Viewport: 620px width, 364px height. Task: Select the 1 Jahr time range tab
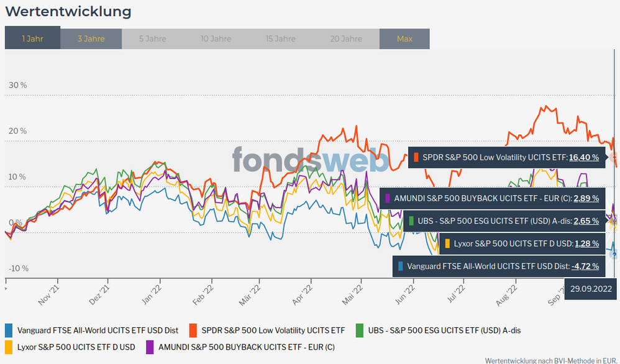pos(32,39)
